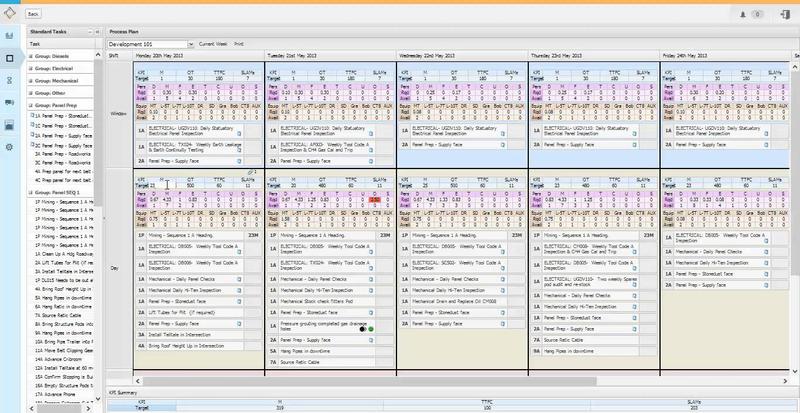Open document icon on Monday Weekly Earth Leakage task

click(239, 150)
